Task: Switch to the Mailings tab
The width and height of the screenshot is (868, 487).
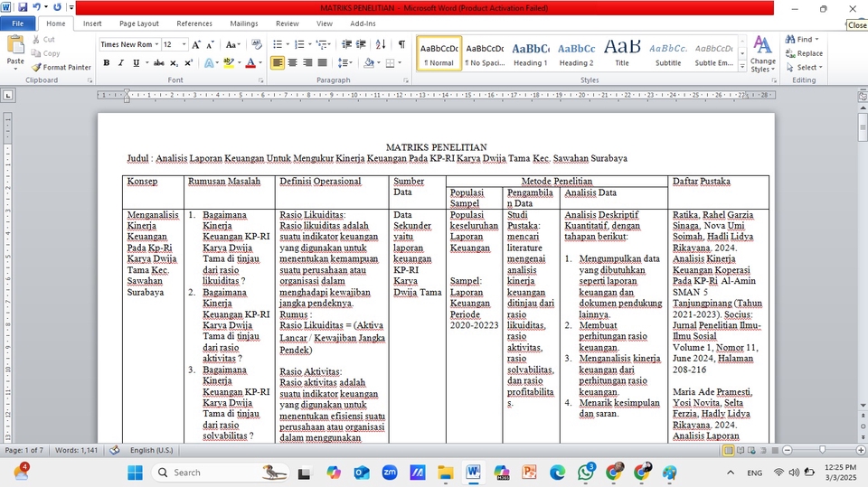Action: (244, 23)
